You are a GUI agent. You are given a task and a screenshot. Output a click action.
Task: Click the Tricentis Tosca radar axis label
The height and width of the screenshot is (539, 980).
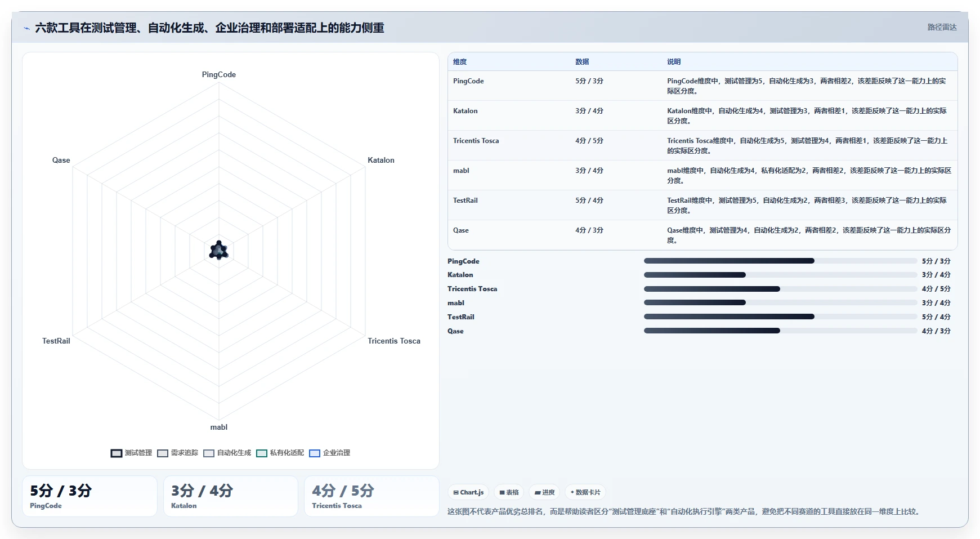(394, 341)
